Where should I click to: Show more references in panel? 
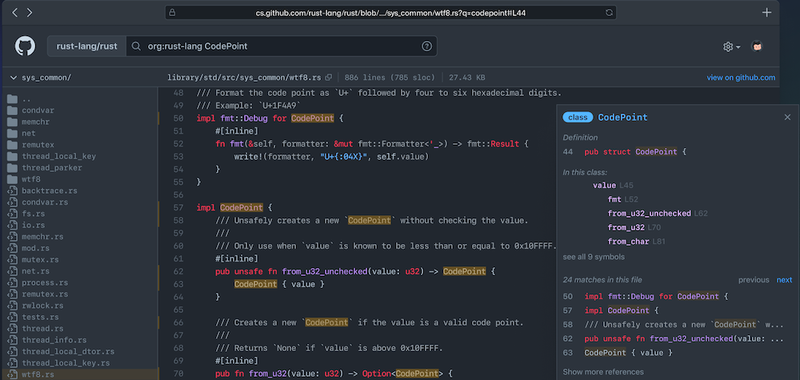point(603,372)
